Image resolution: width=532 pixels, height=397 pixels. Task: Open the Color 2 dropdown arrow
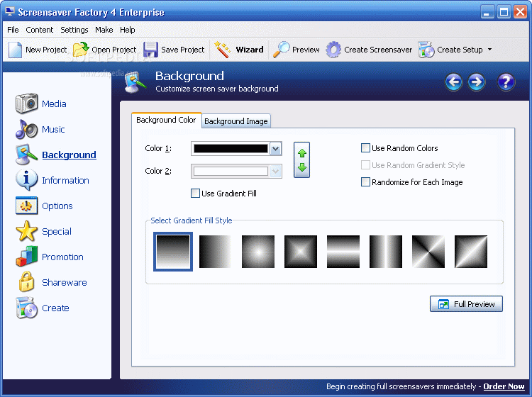pos(275,172)
